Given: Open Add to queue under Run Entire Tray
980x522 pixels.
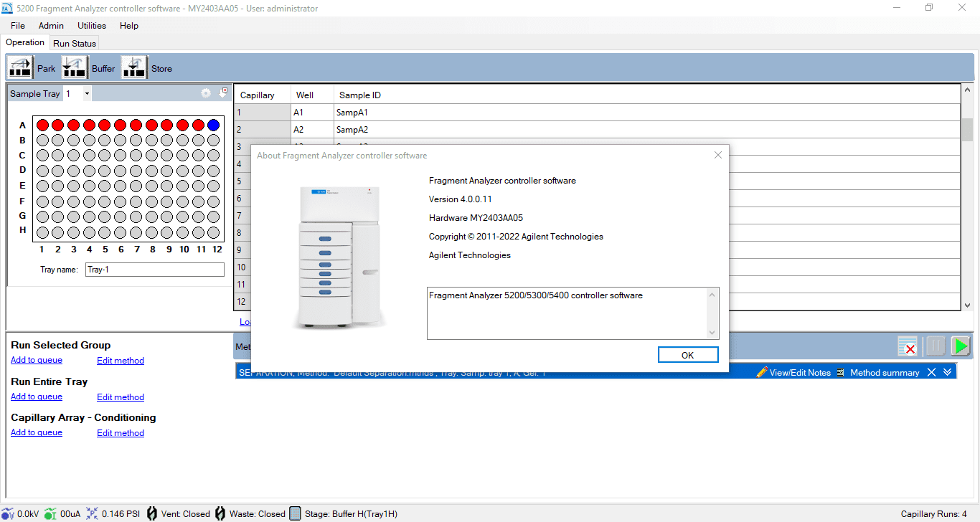Looking at the screenshot, I should pos(36,397).
